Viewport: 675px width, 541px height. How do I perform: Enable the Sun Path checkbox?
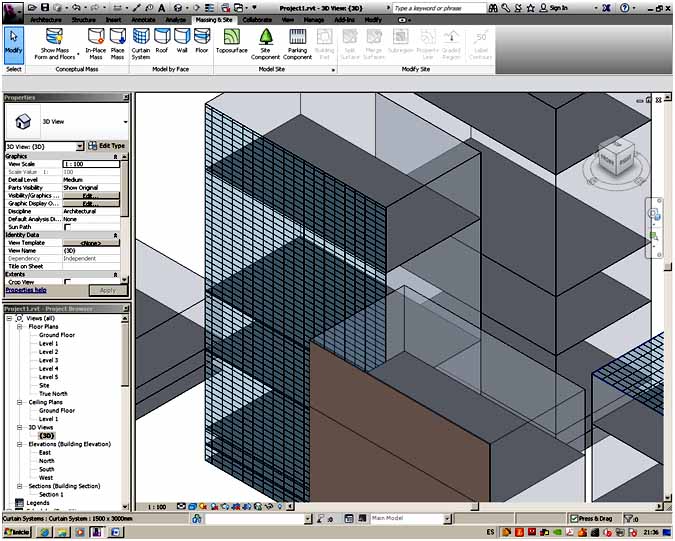pyautogui.click(x=68, y=227)
